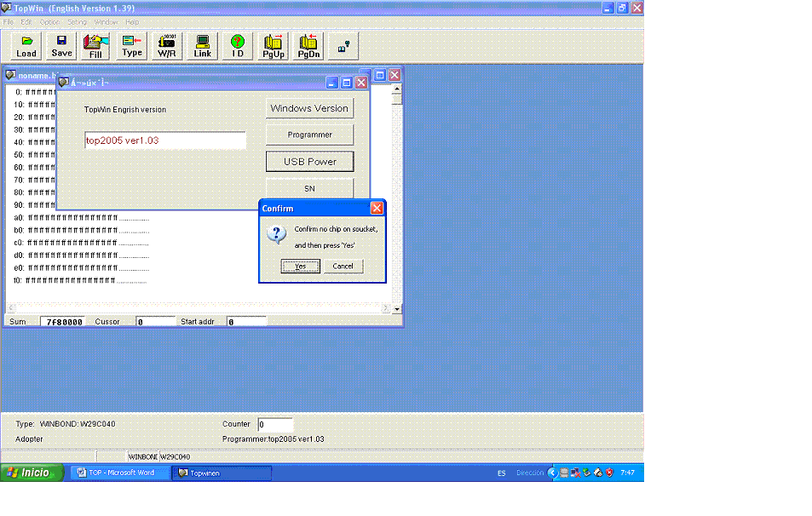Cancel the Confirm dialog
Image resolution: width=812 pixels, height=516 pixels.
click(x=343, y=266)
